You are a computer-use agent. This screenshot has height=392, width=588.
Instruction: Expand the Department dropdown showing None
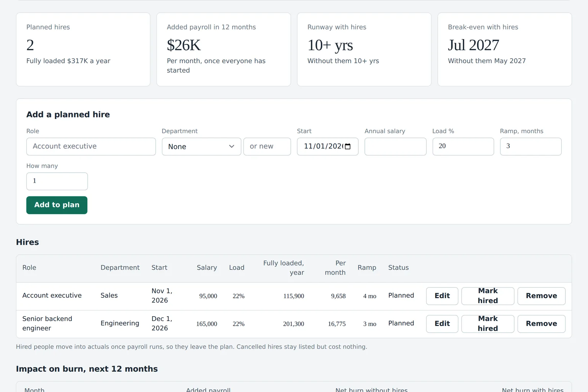pyautogui.click(x=201, y=147)
